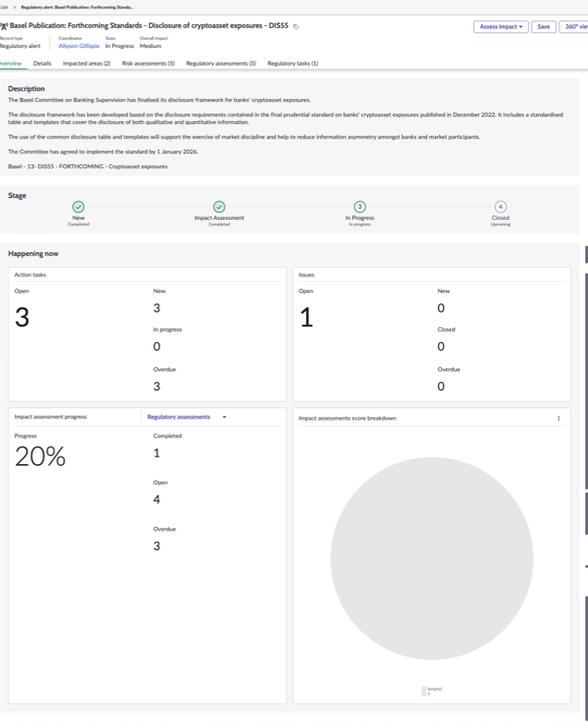The height and width of the screenshot is (722, 588).
Task: Click the Issues Overdue count 0
Action: pyautogui.click(x=441, y=386)
